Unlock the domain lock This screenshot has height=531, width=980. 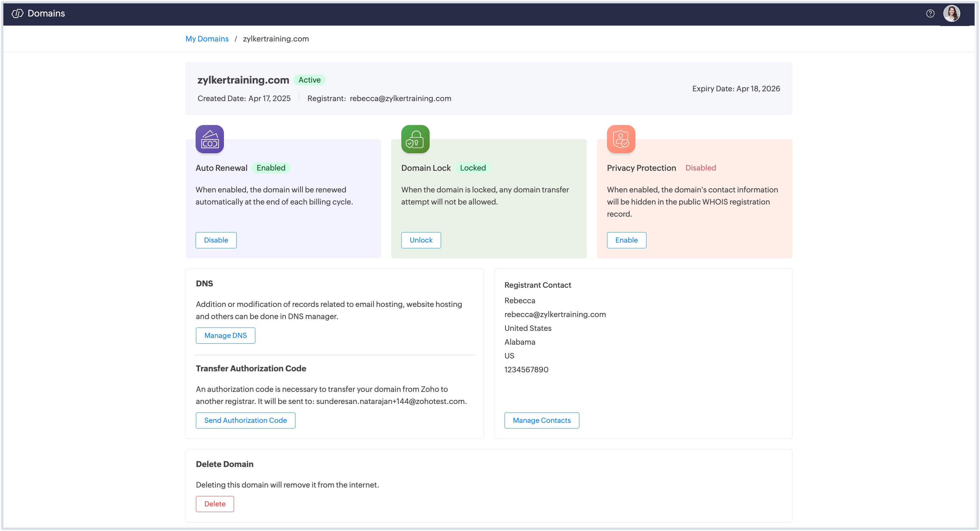tap(421, 240)
